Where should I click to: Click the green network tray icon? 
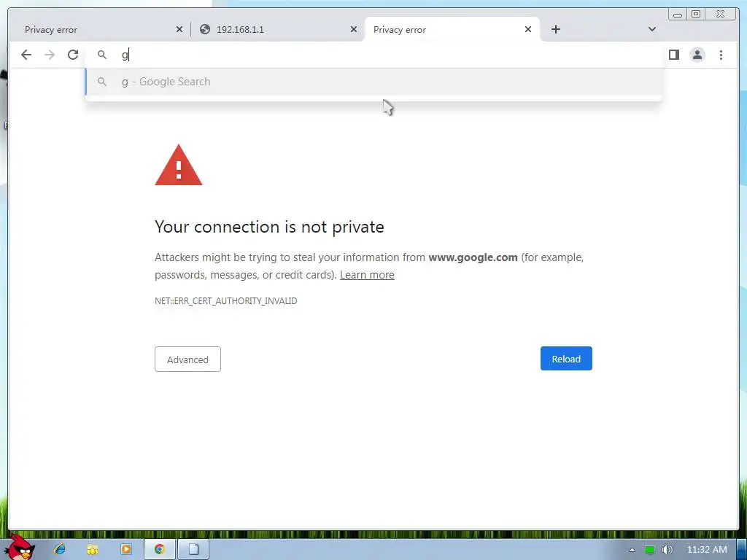pos(650,550)
